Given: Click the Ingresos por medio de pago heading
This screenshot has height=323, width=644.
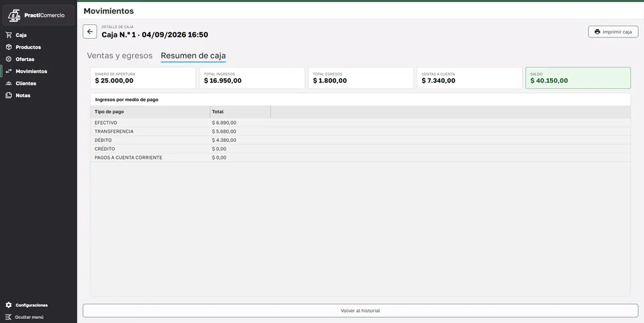Looking at the screenshot, I should click(x=127, y=99).
